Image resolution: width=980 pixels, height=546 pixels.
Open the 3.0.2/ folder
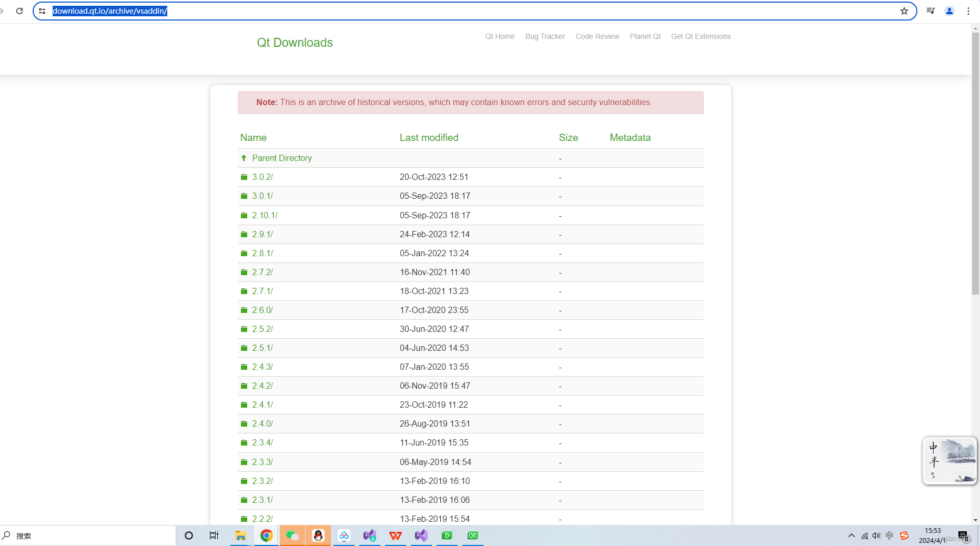[x=262, y=177]
